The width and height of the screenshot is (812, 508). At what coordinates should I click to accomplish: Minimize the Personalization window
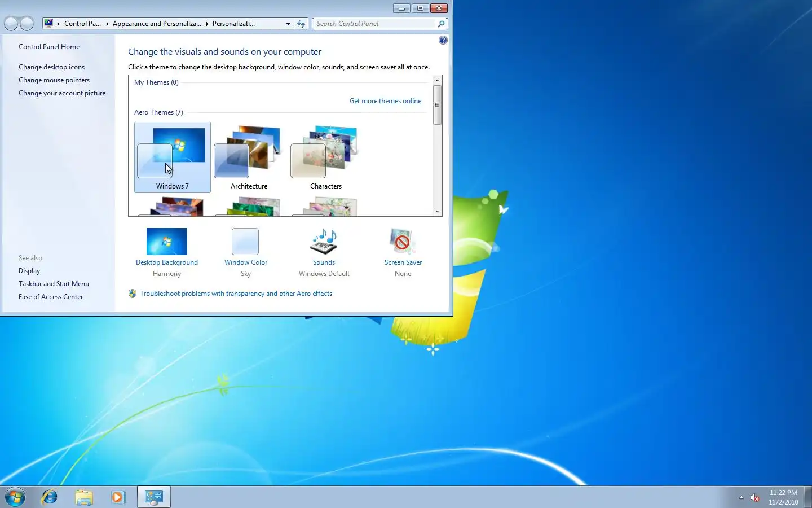[401, 8]
